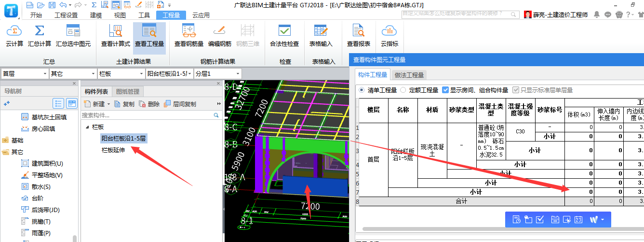
Task: Switch to 做法工程量 tab
Action: tap(409, 75)
